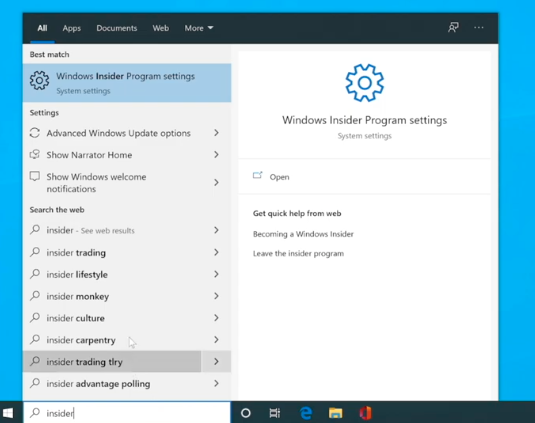This screenshot has width=535, height=423.
Task: Select insider trading tlry suggestion
Action: click(x=112, y=361)
